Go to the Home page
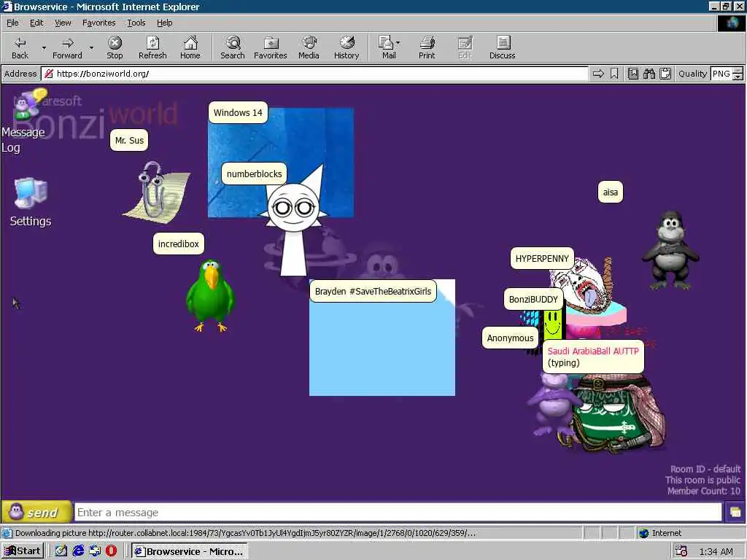 coord(190,47)
